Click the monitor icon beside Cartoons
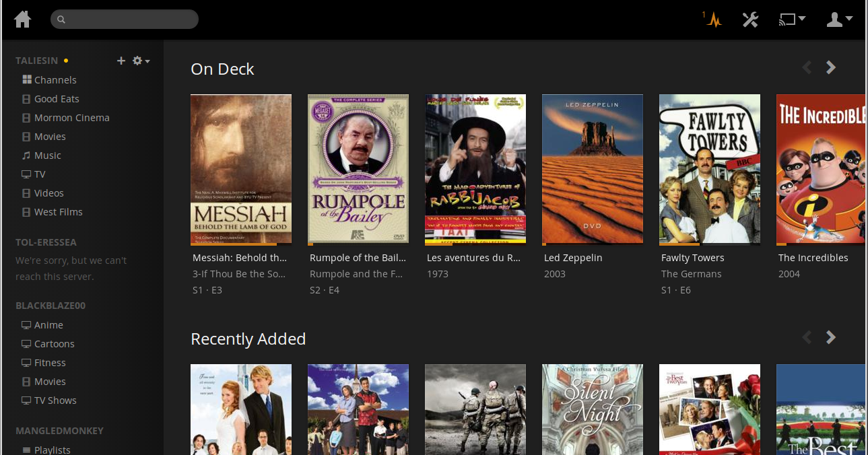This screenshot has width=868, height=455. point(27,344)
